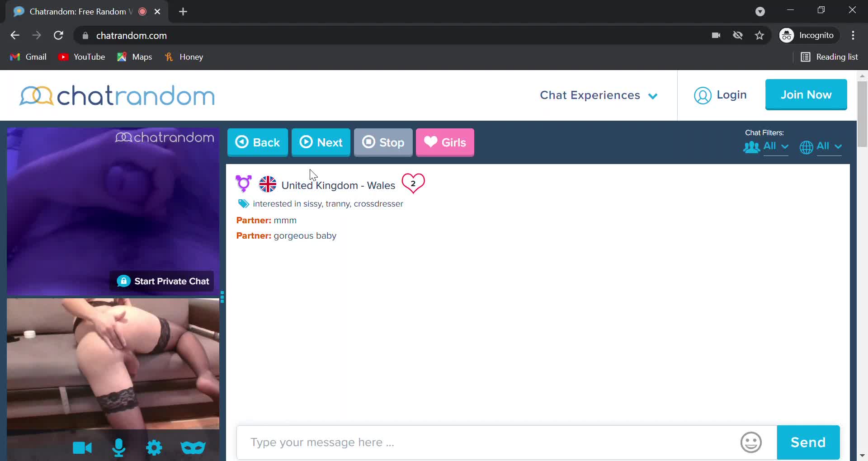Open the country filter globe dropdown
Screen dimensions: 868x461
(x=821, y=146)
